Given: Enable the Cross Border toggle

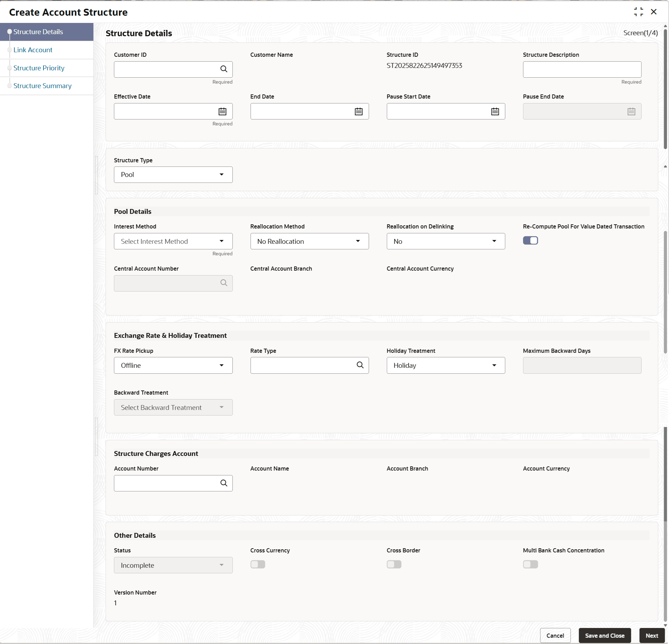Looking at the screenshot, I should click(394, 564).
